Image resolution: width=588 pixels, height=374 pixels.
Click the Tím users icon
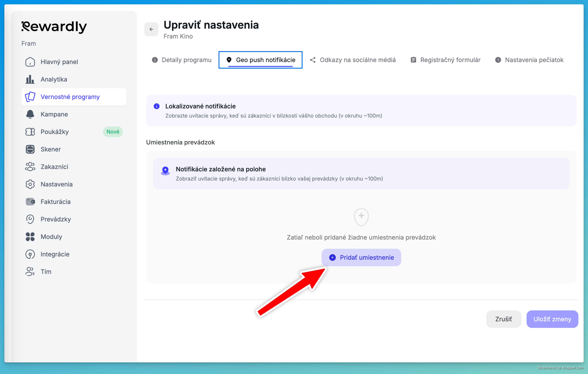tap(30, 272)
